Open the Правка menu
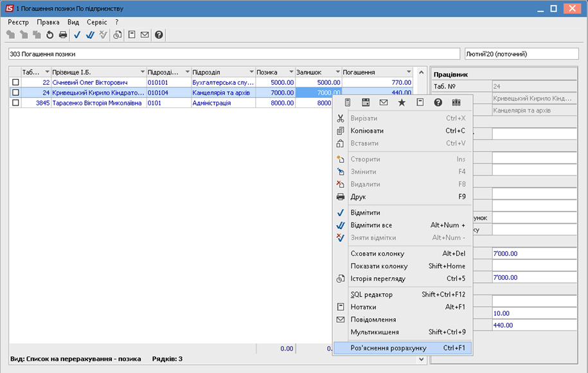Viewport: 588px width, 373px height. pos(48,22)
